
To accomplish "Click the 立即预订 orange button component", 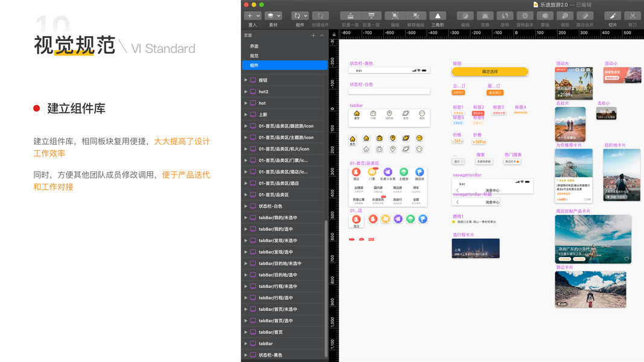I will tap(458, 93).
